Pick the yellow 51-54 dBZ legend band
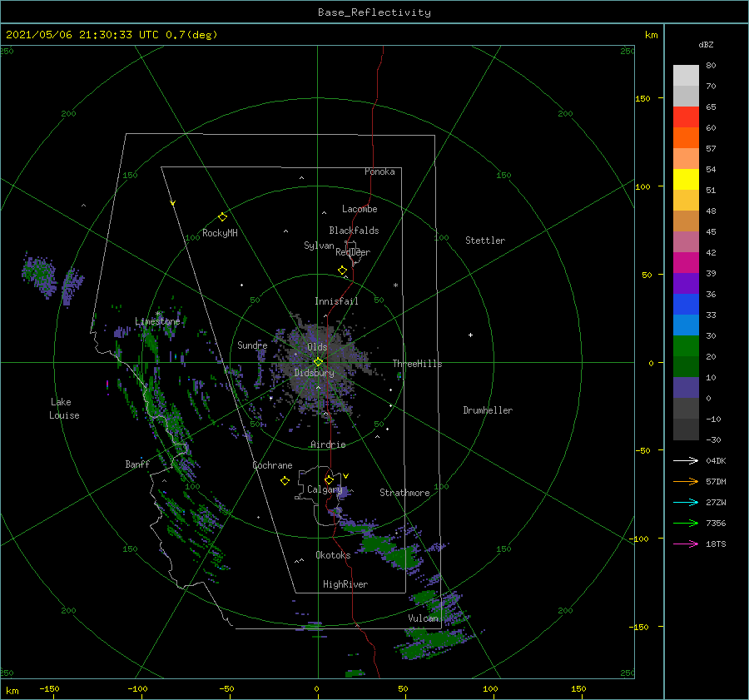Viewport: 749px width, 700px height. [686, 180]
